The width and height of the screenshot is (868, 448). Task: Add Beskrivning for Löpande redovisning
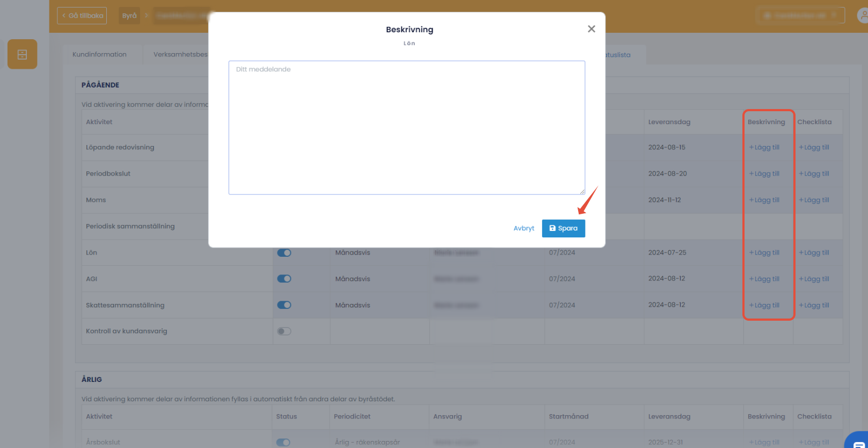[x=764, y=147]
